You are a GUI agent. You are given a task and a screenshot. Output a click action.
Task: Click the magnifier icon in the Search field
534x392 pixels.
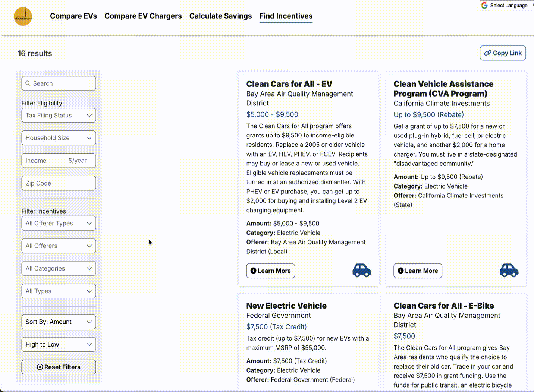(28, 83)
